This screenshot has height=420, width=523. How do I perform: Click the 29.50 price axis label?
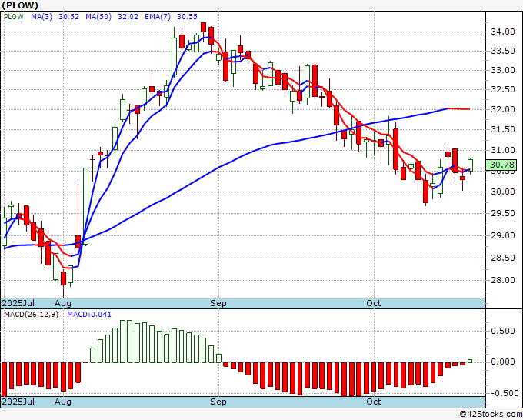(503, 213)
